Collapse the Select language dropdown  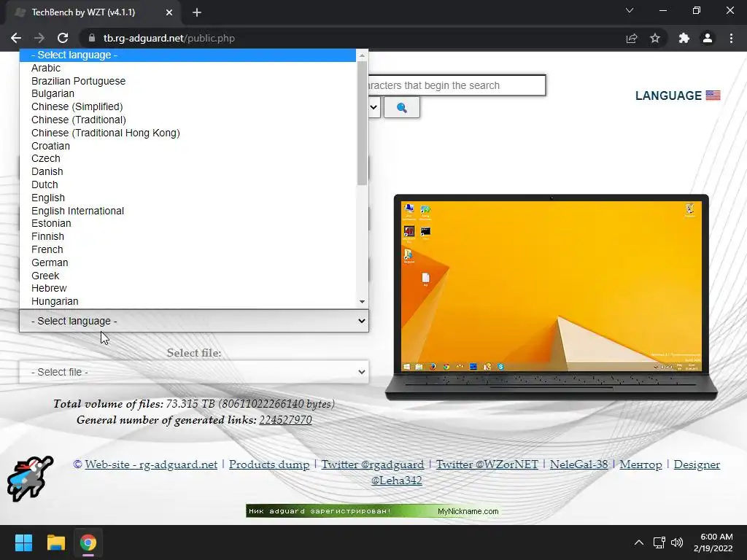194,321
